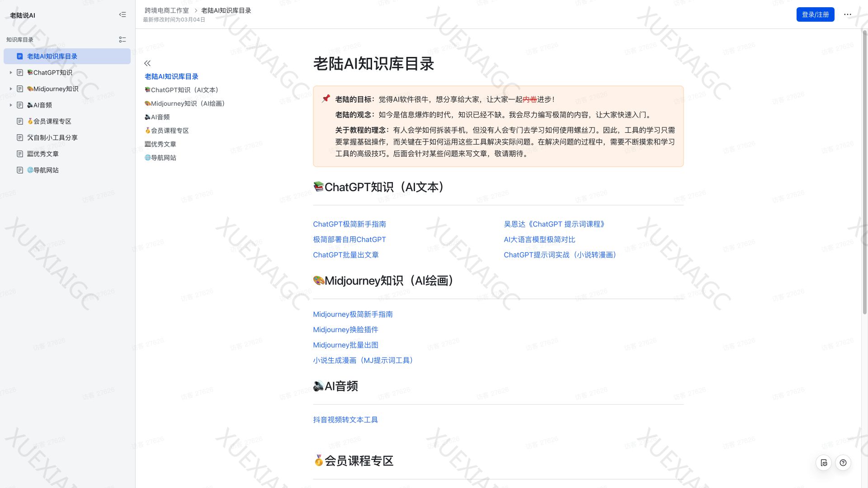Navigate to 跨境电商工作室 breadcrumb
The height and width of the screenshot is (488, 868).
[x=166, y=10]
